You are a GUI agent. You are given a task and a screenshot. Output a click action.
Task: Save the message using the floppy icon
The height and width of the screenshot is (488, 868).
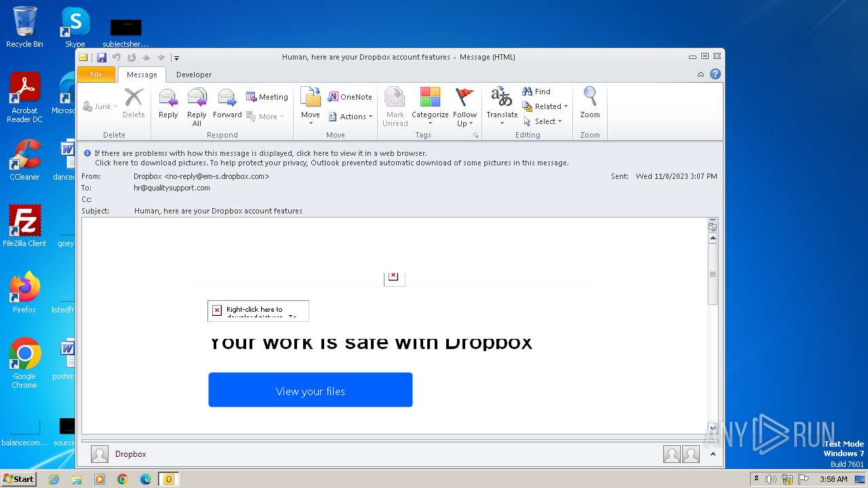click(x=102, y=58)
